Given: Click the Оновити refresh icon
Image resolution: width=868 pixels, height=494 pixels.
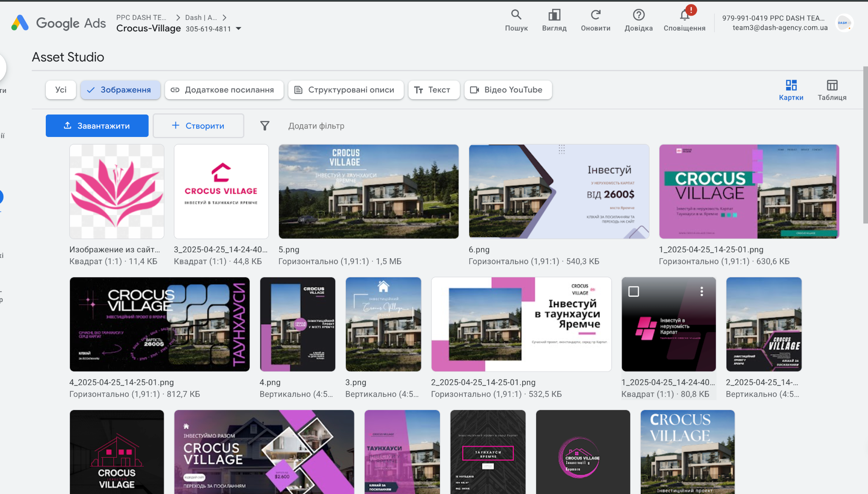Looking at the screenshot, I should pyautogui.click(x=595, y=15).
